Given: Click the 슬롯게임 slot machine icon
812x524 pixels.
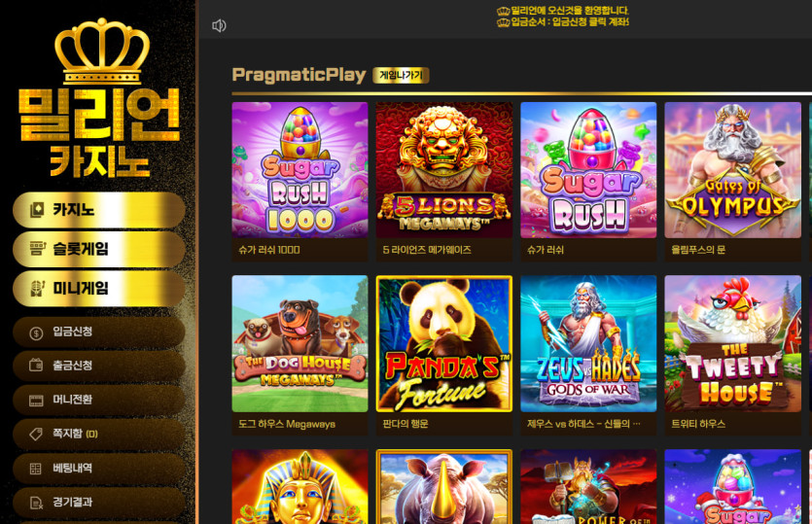Looking at the screenshot, I should point(37,249).
